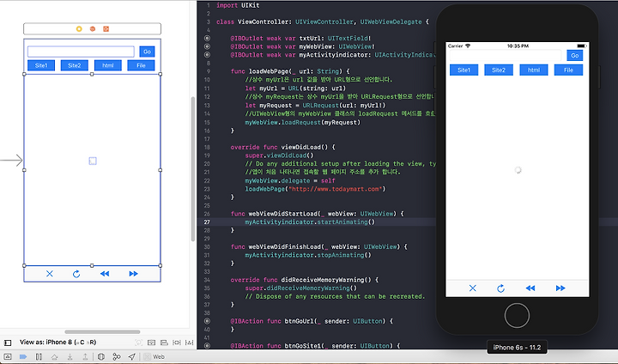618x364 pixels.
Task: Click the stopAnimating() call in the code
Action: click(346, 255)
